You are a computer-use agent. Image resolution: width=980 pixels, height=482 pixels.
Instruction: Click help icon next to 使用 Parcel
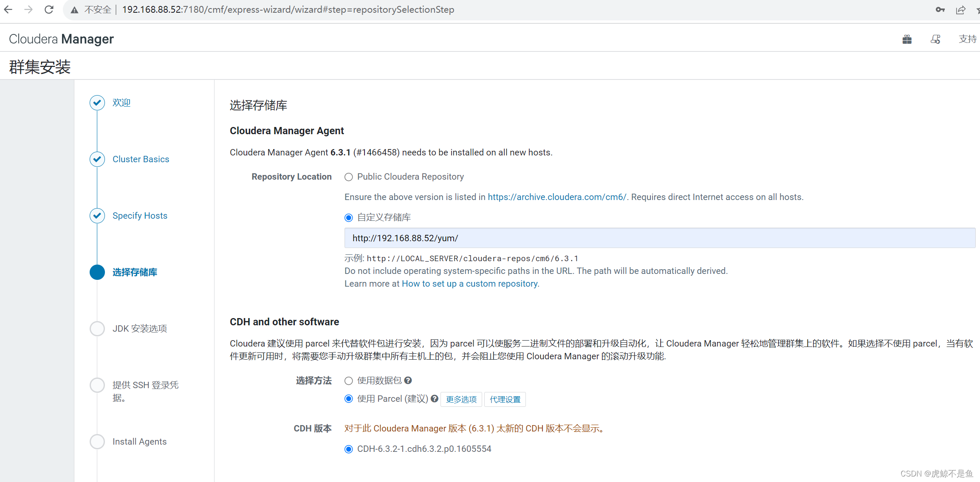pos(434,399)
